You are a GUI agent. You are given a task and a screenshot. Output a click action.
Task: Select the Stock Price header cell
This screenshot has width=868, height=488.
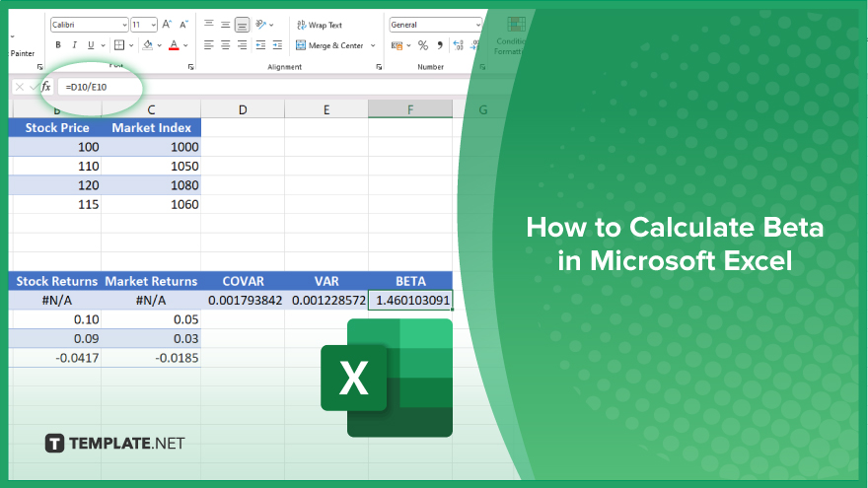pos(55,128)
